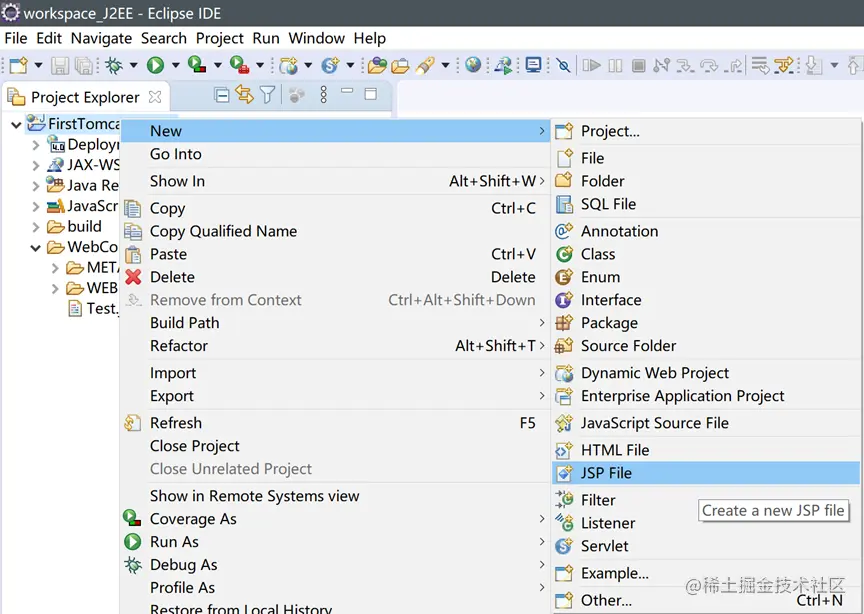This screenshot has width=864, height=614.
Task: Select Run As in the context menu
Action: 335,542
